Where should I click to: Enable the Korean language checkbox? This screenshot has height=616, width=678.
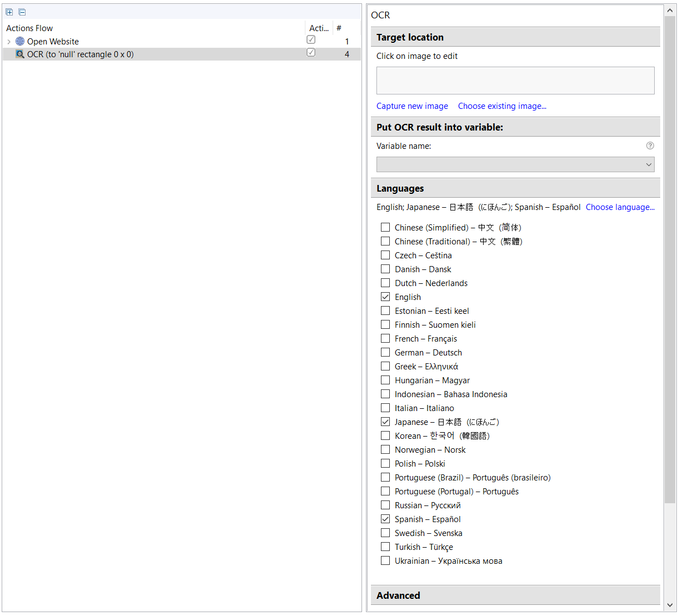point(385,435)
